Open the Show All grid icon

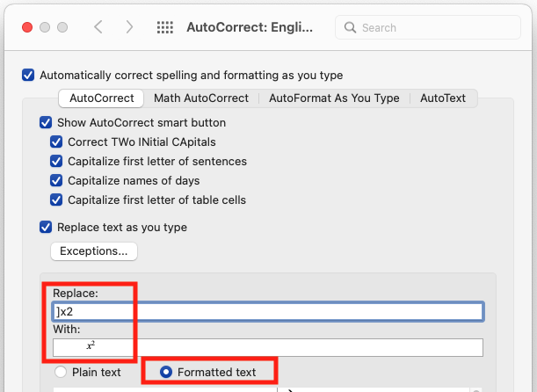click(165, 27)
